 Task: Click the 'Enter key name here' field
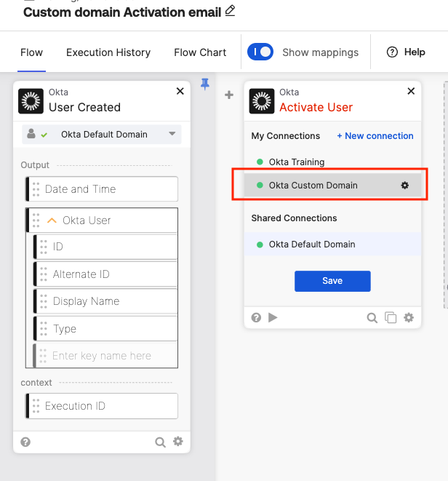coord(105,356)
